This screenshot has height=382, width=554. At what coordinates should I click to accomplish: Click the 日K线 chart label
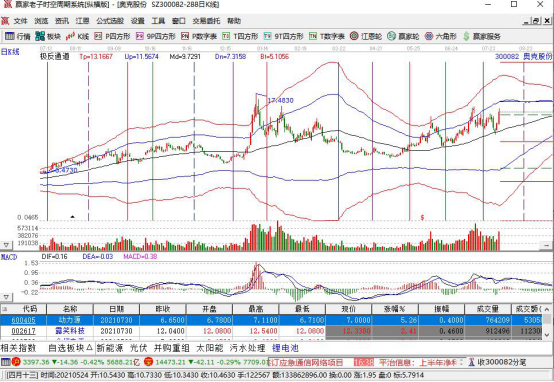point(10,52)
